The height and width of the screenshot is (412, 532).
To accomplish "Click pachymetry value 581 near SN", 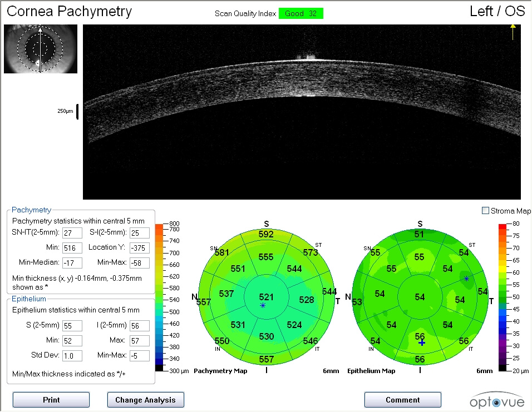I will (221, 252).
